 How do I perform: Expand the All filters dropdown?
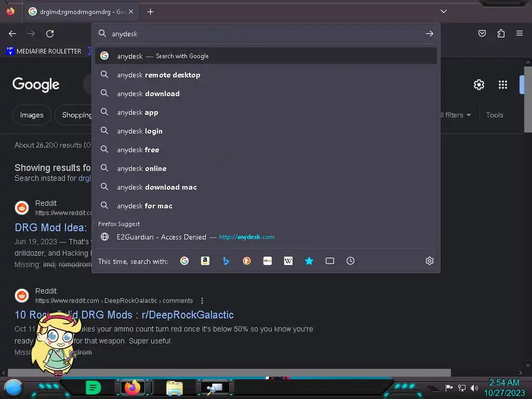(x=456, y=115)
